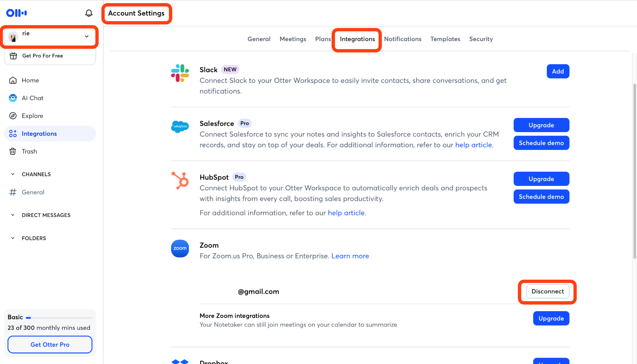This screenshot has width=637, height=364.
Task: Switch to the Meetings tab
Action: [293, 39]
